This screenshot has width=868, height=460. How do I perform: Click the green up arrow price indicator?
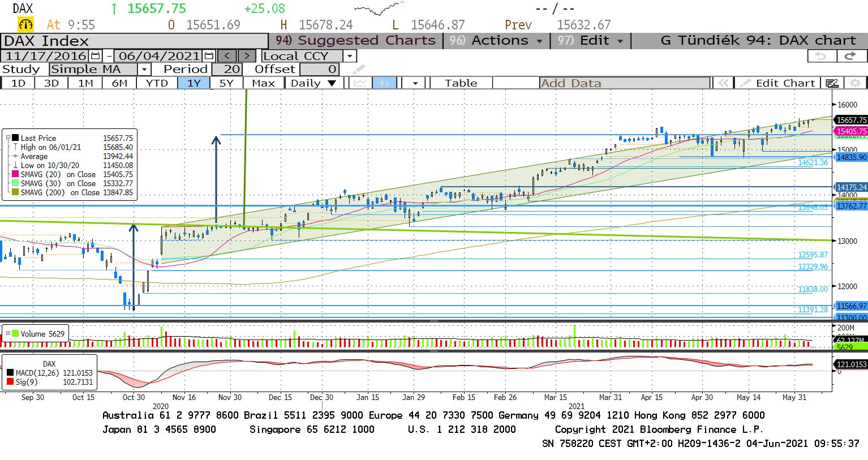(x=115, y=8)
